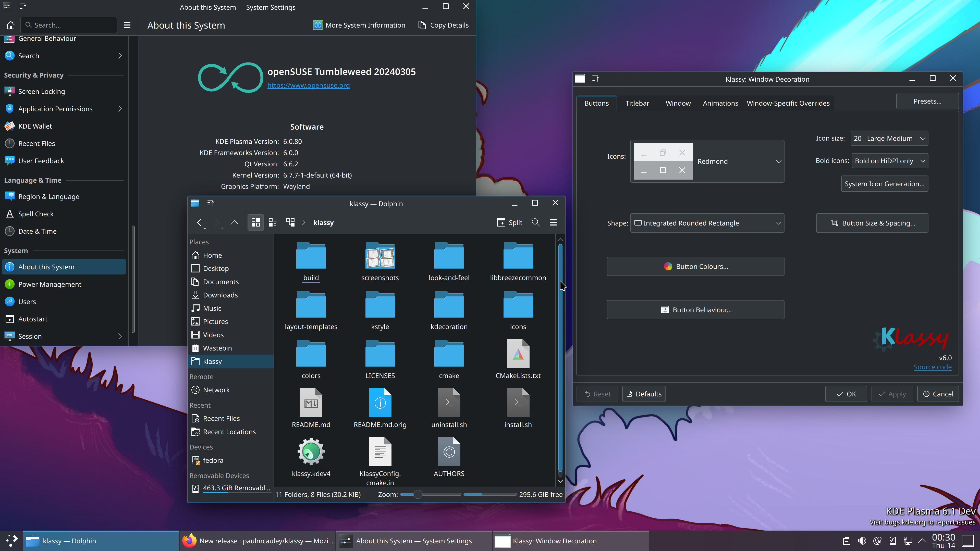The image size is (980, 551).
Task: Click Dolphin scroll down arrow
Action: [560, 481]
